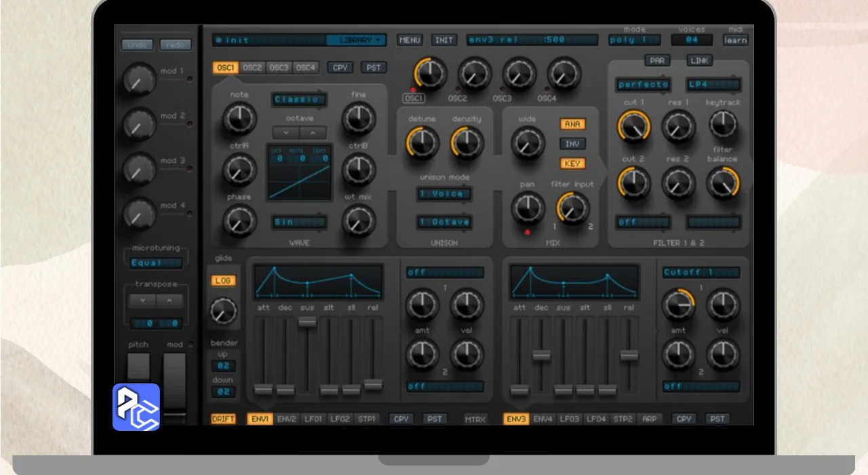Viewport: 868px width, 475px height.
Task: Click the glide time knob
Action: [x=223, y=311]
